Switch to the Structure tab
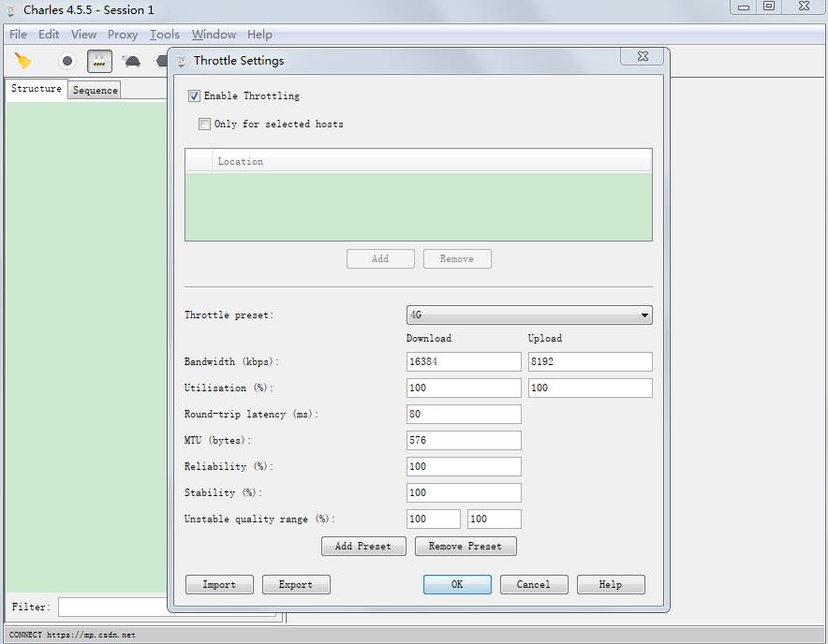 (x=37, y=89)
